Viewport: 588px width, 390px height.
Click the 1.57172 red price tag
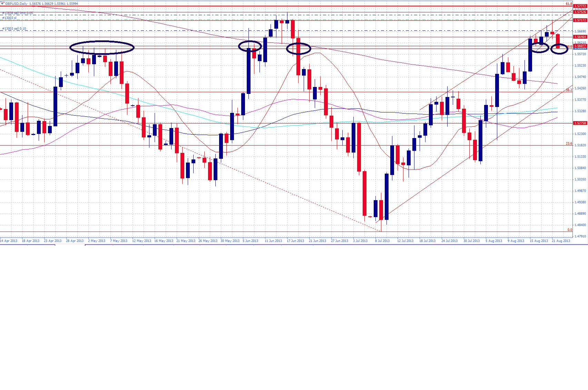580,20
